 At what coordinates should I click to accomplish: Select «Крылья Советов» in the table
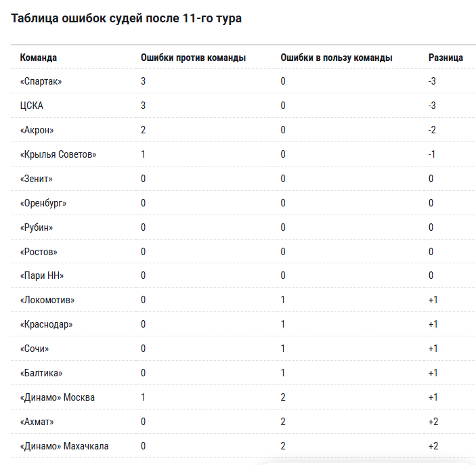pyautogui.click(x=58, y=154)
